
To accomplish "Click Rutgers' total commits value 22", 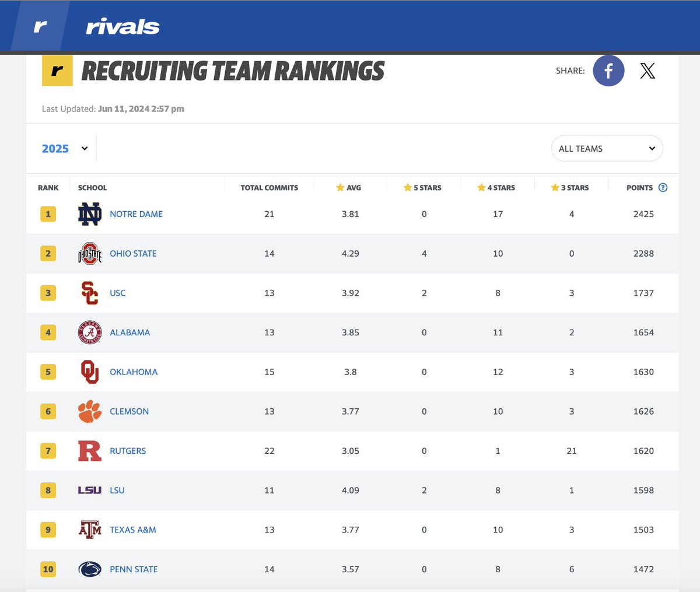I will coord(269,451).
